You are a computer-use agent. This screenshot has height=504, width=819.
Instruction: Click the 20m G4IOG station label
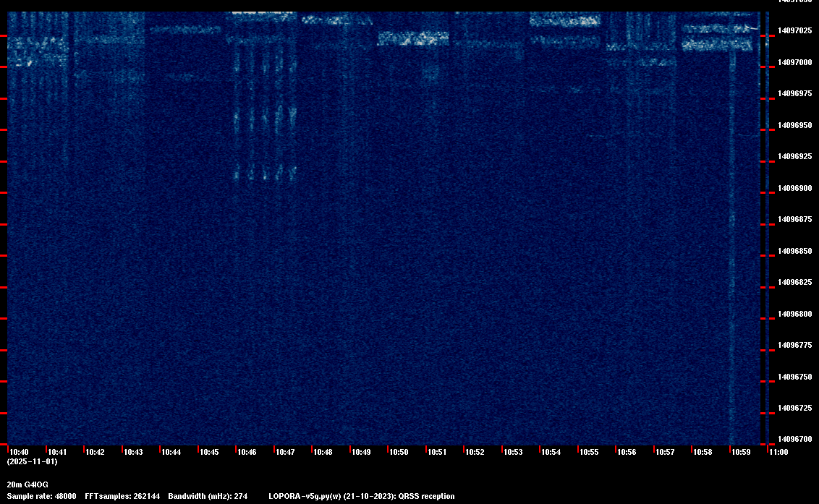point(27,484)
